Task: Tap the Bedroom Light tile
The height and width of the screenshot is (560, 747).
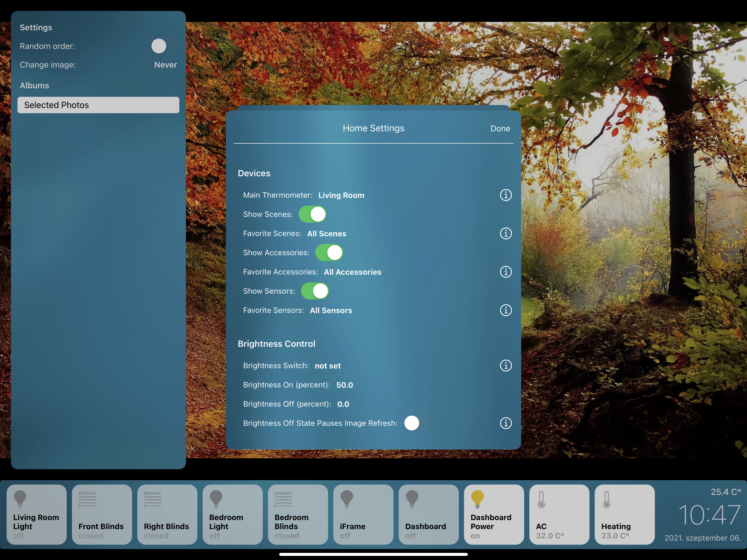Action: pyautogui.click(x=232, y=514)
